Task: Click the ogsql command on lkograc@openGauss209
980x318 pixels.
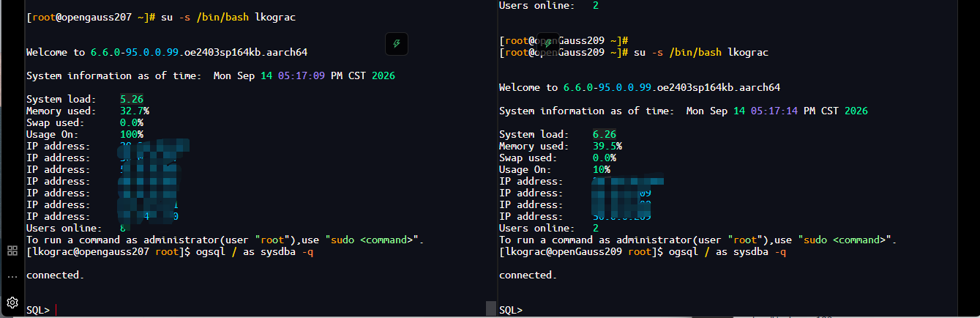Action: click(x=727, y=251)
